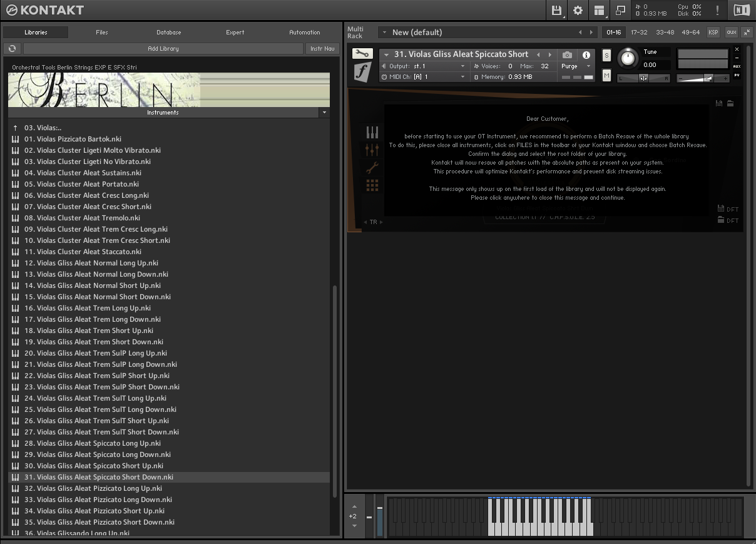Minimize rack view with the arrows icon
This screenshot has width=756, height=544.
tap(747, 32)
